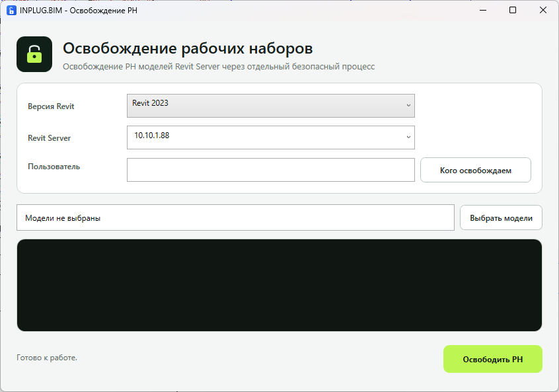Viewport: 559px width, 392px height.
Task: Click the green unlock padlock logo icon
Action: (34, 54)
